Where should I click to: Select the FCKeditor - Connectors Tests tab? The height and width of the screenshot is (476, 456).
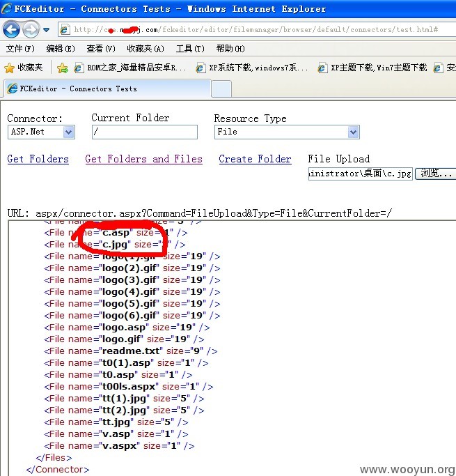coord(107,89)
